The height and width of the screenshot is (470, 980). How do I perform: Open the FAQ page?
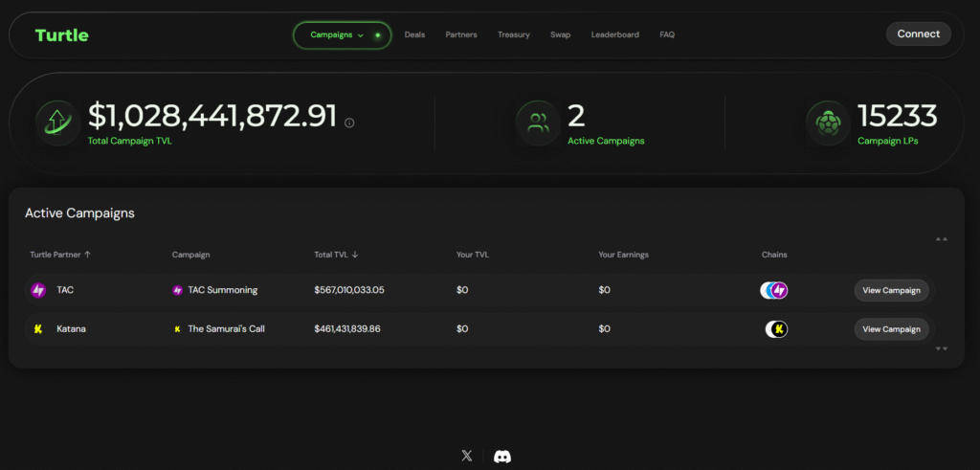click(667, 35)
